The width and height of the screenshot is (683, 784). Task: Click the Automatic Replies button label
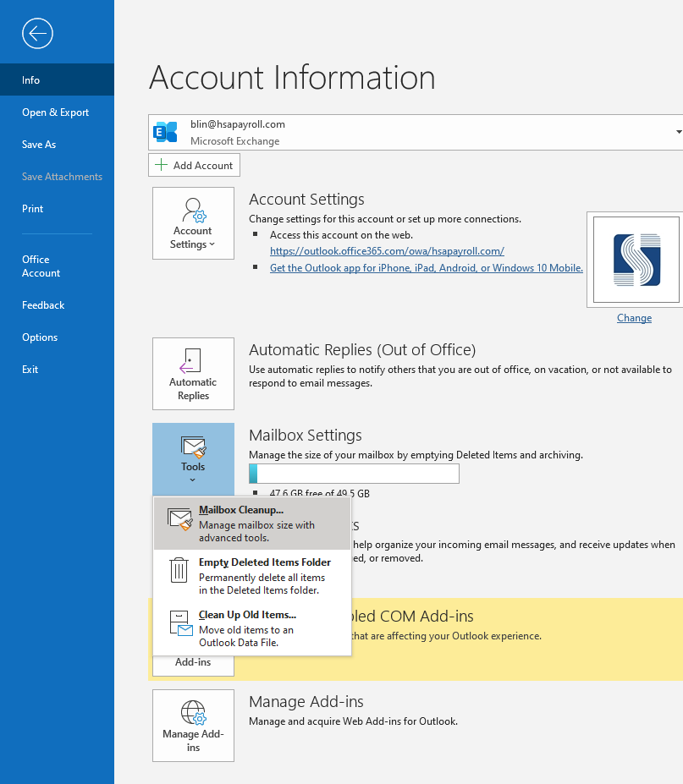[193, 388]
